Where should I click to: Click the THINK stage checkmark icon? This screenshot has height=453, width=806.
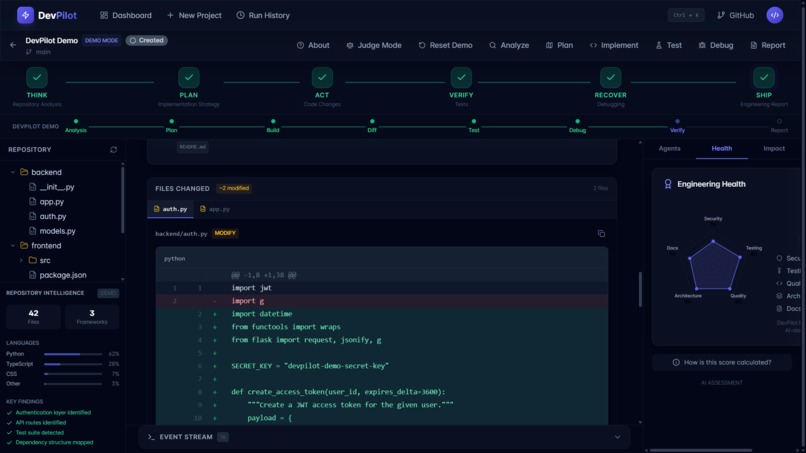(37, 78)
